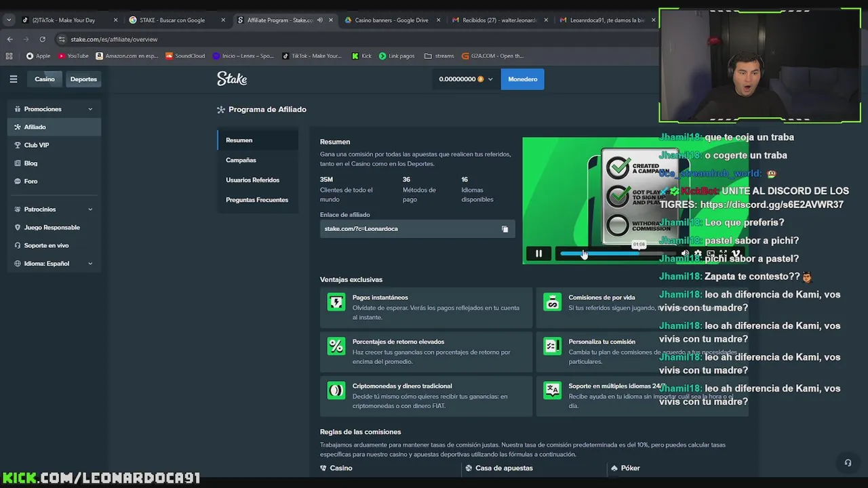Select the Usuarios Referidos affiliate section

(258, 180)
